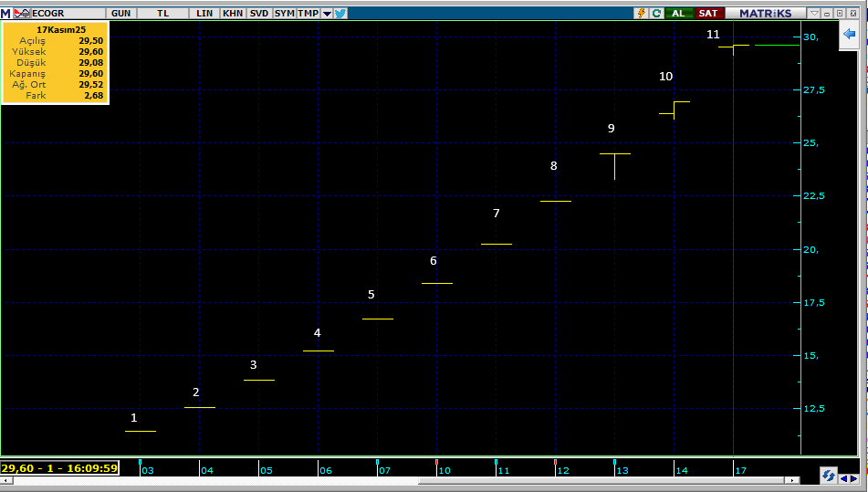Toggle the LIN scale mode
Screen dimensions: 868x492
coord(204,14)
